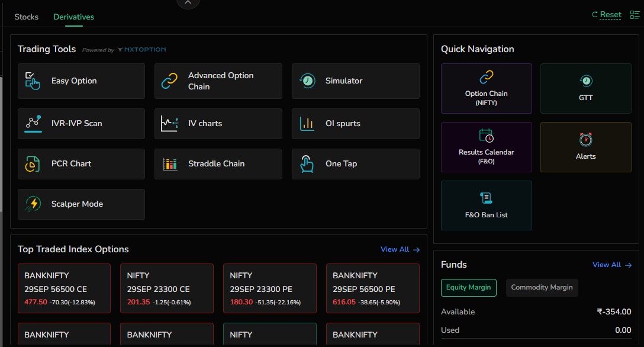Open the IV charts label
The width and height of the screenshot is (644, 347).
click(205, 124)
